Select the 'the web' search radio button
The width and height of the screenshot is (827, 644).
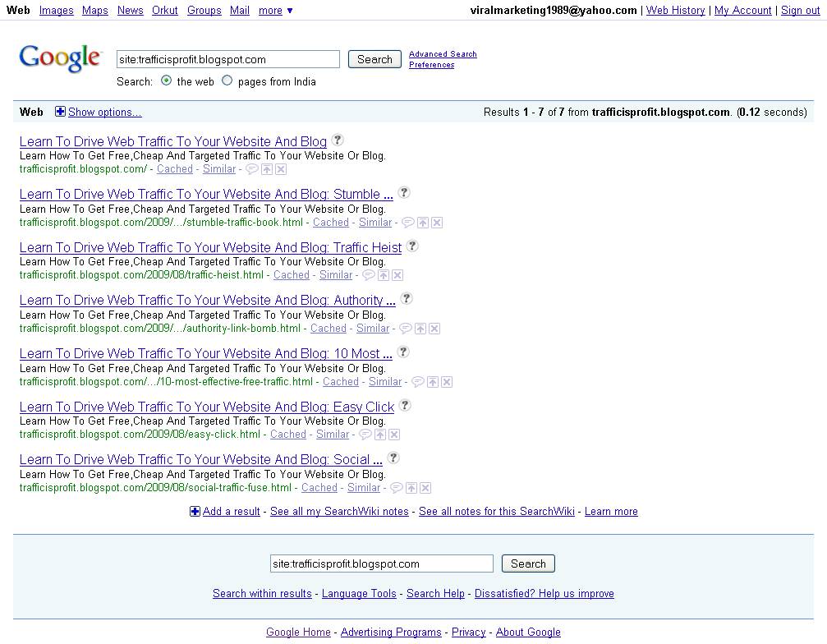pyautogui.click(x=166, y=80)
